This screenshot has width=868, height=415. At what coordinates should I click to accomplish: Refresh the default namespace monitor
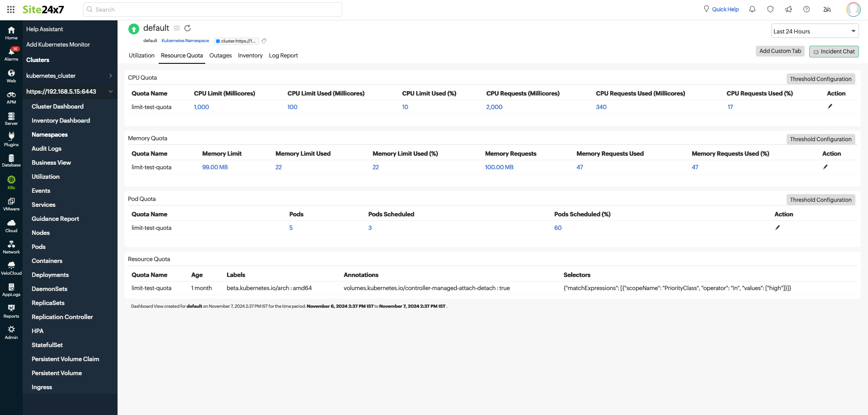coord(188,28)
